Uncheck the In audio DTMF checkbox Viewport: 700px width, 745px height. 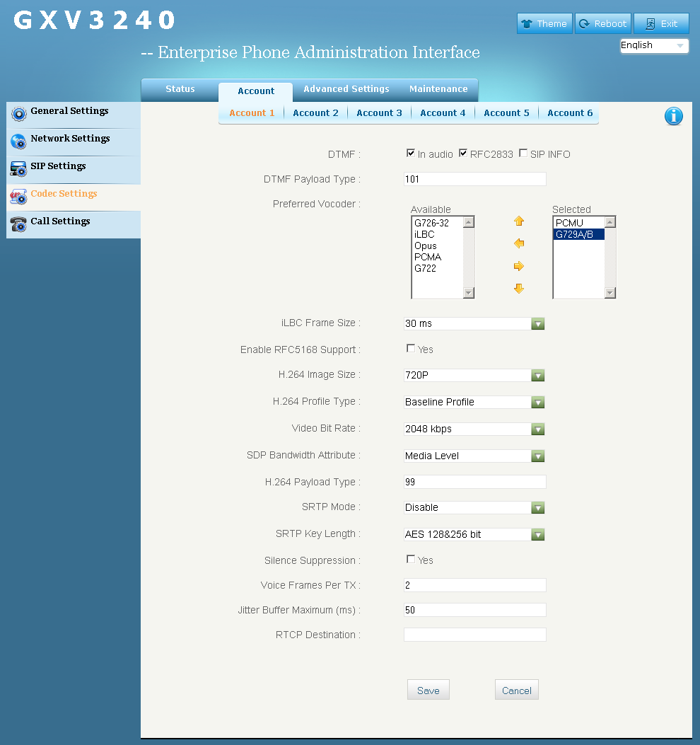point(411,153)
